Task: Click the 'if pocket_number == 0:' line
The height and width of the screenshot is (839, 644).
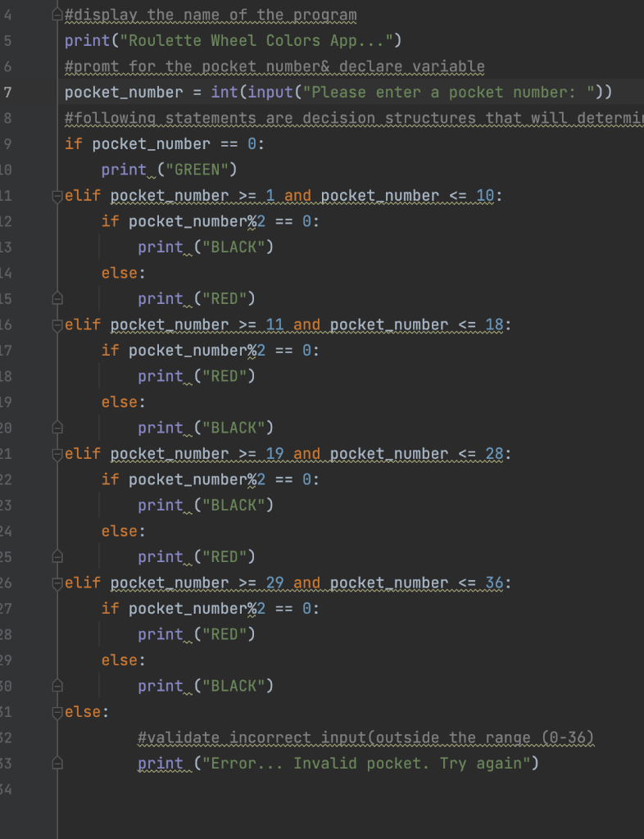Action: tap(165, 144)
